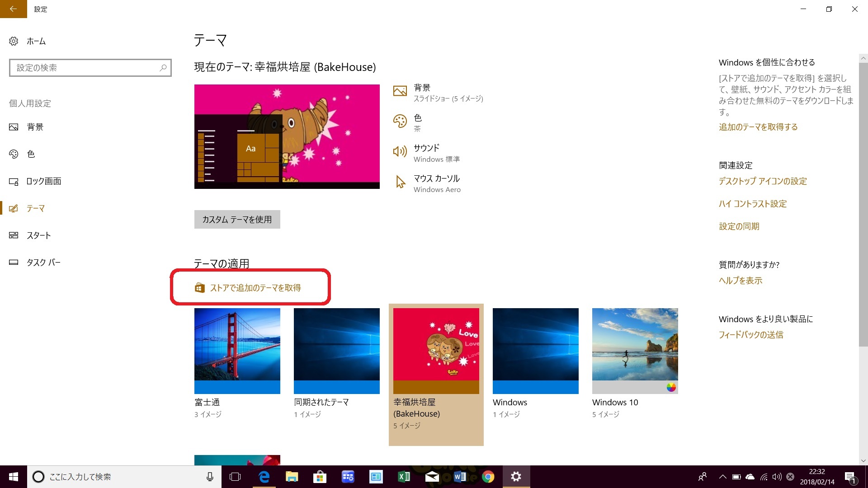Apply the 富士通 theme thumbnail
The image size is (868, 488).
click(x=237, y=351)
